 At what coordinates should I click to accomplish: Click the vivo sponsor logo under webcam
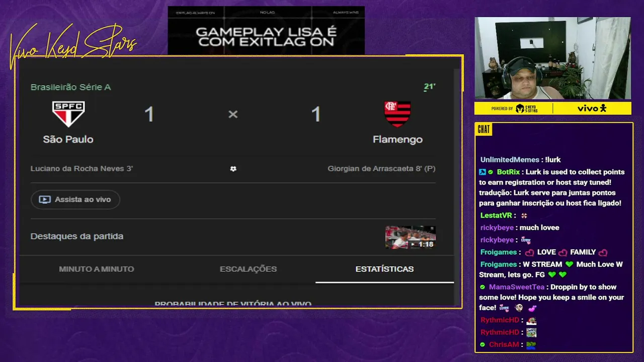point(592,108)
